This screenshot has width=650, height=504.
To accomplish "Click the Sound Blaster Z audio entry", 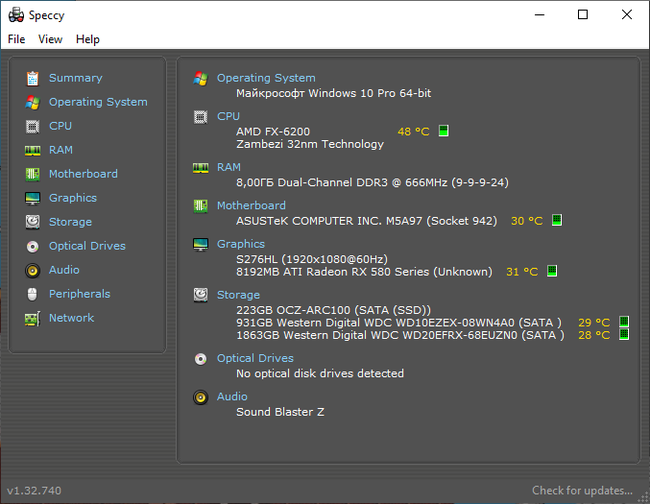I will coord(280,412).
